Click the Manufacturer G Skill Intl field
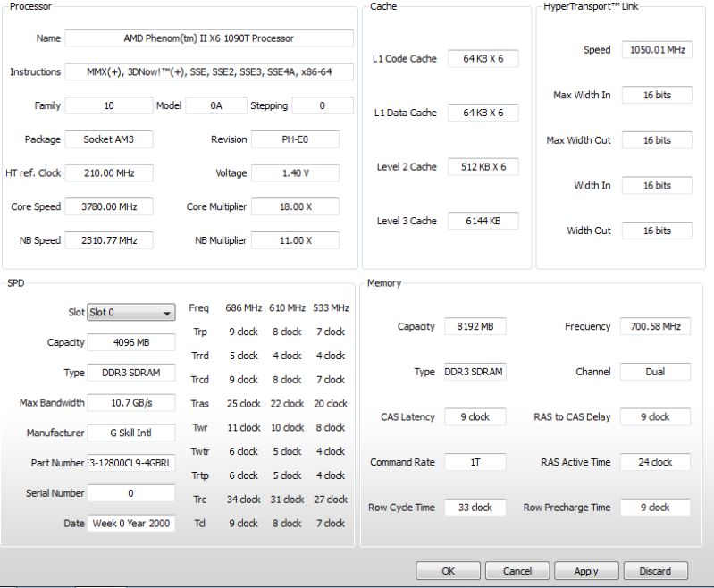This screenshot has width=714, height=588. tap(131, 433)
